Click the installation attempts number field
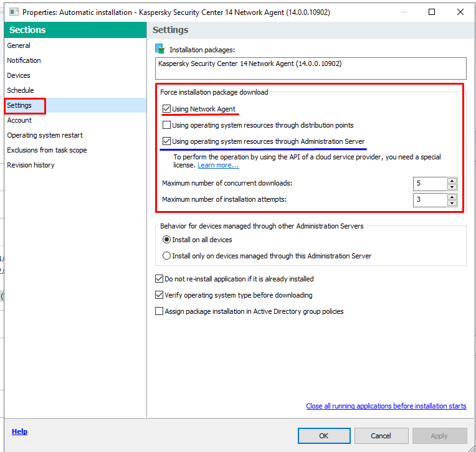This screenshot has width=476, height=452. tap(430, 200)
